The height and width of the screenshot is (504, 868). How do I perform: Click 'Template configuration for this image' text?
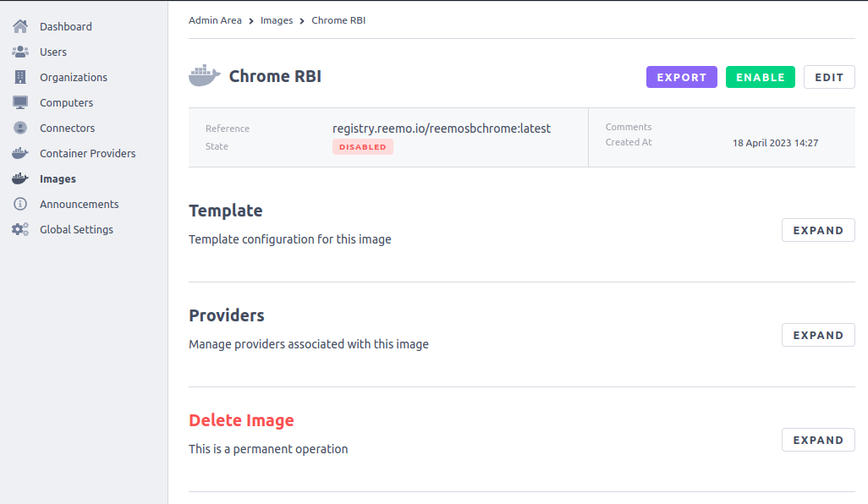pos(290,239)
